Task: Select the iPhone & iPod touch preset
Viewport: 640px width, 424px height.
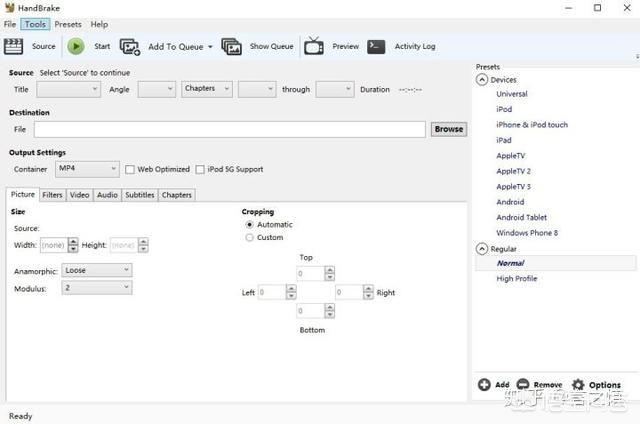Action: (532, 125)
